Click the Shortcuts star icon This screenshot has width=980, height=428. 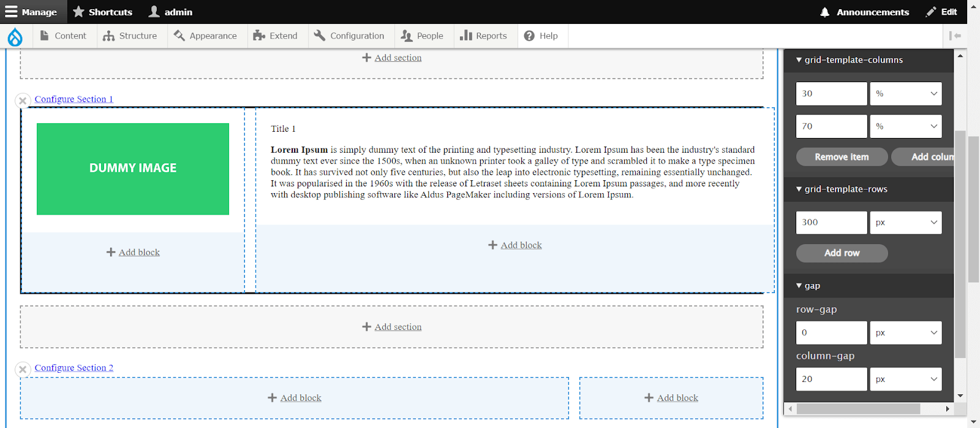pos(78,12)
